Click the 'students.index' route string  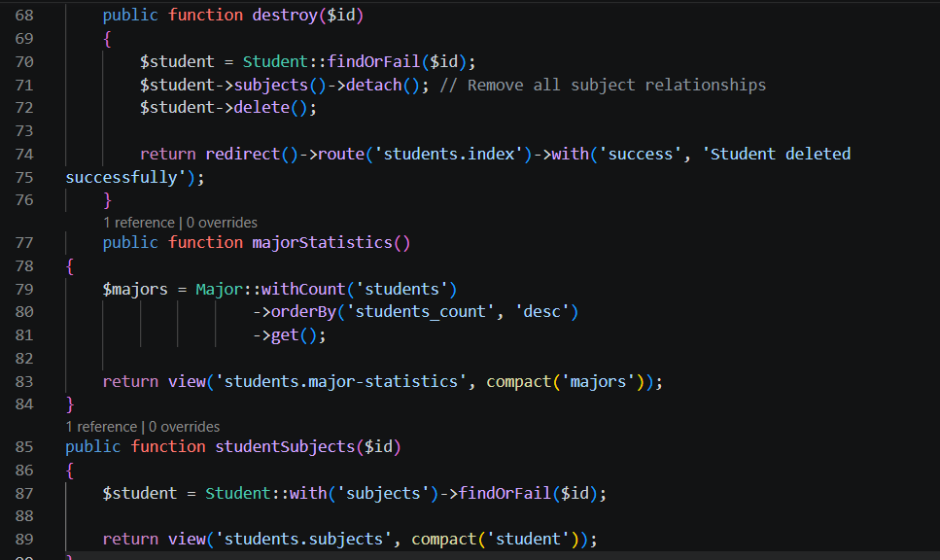click(448, 154)
